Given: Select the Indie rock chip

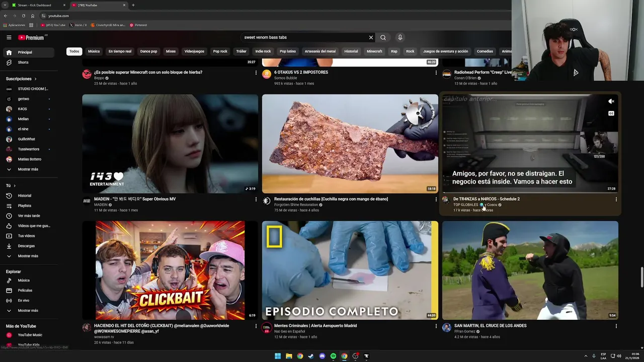Looking at the screenshot, I should click(x=263, y=51).
